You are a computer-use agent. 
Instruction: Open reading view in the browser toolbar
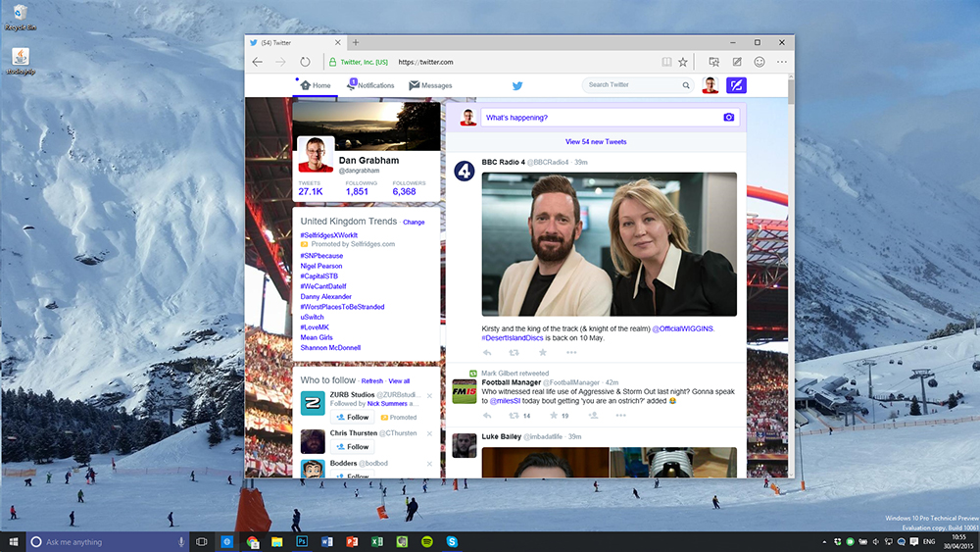coord(666,62)
